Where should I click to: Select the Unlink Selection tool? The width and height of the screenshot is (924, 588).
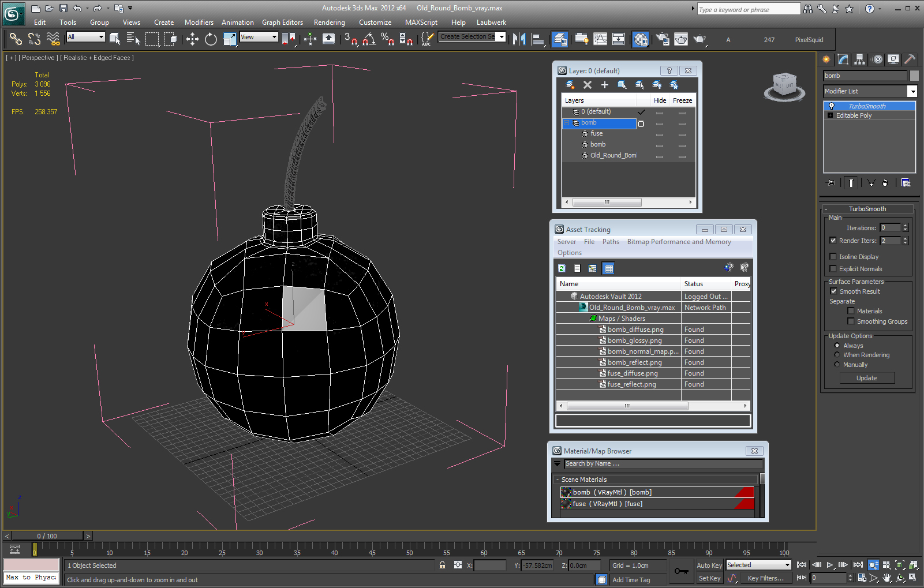coord(34,39)
